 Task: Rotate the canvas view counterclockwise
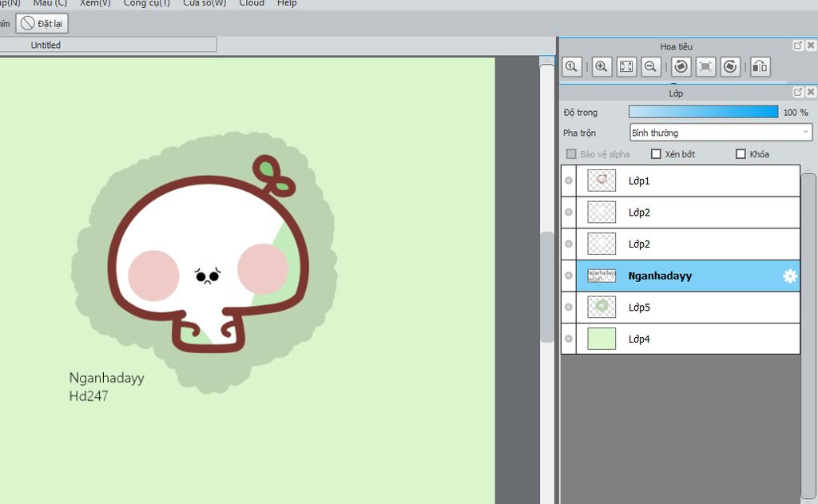(x=681, y=67)
